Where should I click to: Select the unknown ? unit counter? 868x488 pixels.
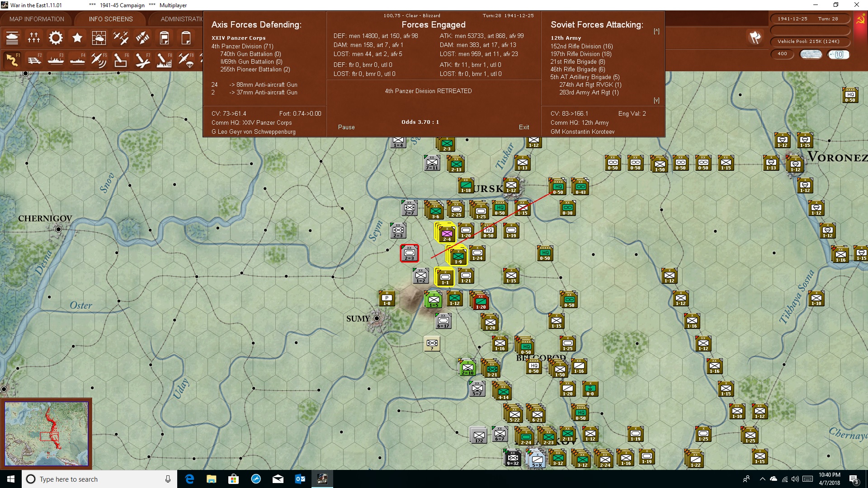(x=432, y=343)
